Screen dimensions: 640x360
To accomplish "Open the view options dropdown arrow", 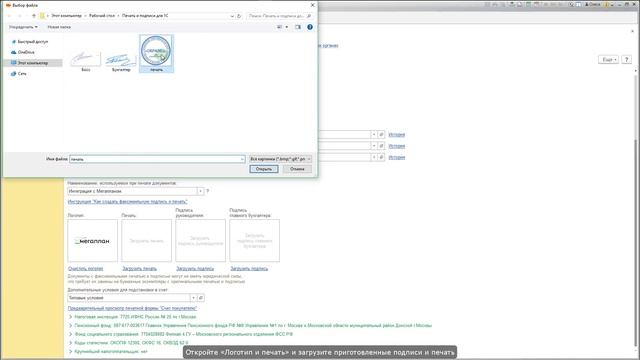I will (287, 27).
